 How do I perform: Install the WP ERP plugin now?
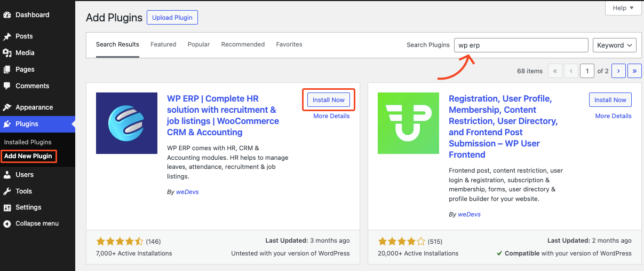[329, 100]
